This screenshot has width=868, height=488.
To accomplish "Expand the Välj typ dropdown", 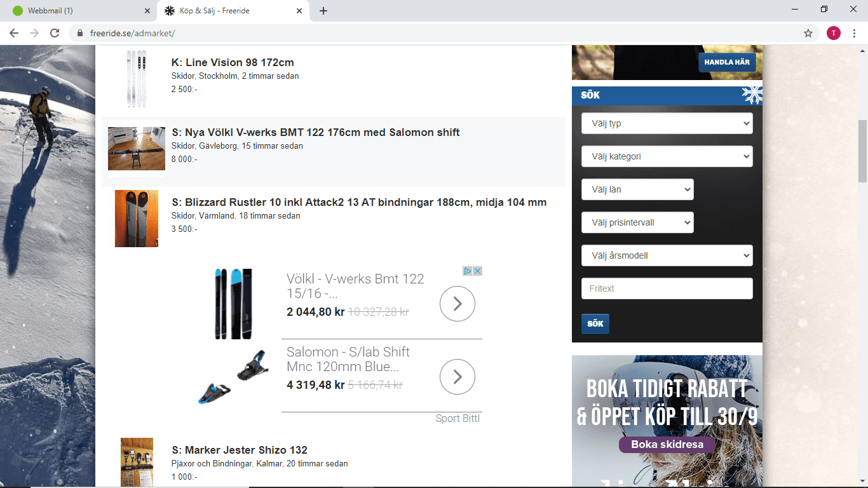I will tap(667, 123).
